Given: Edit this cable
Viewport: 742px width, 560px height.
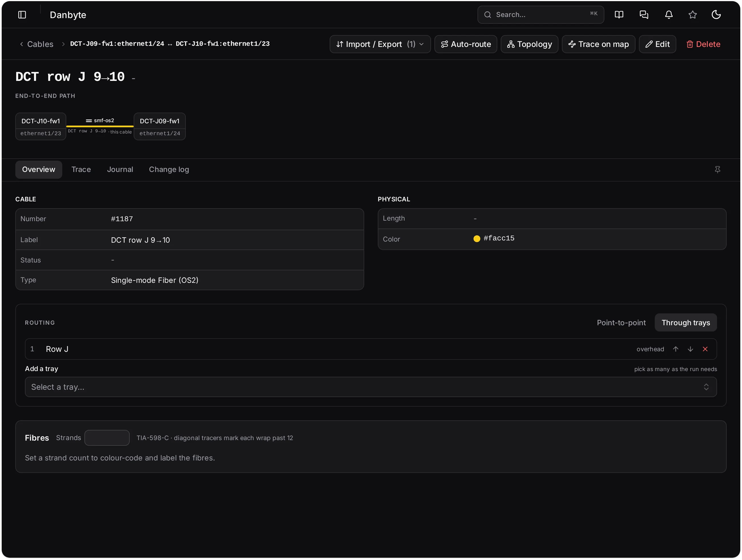Looking at the screenshot, I should [x=657, y=44].
